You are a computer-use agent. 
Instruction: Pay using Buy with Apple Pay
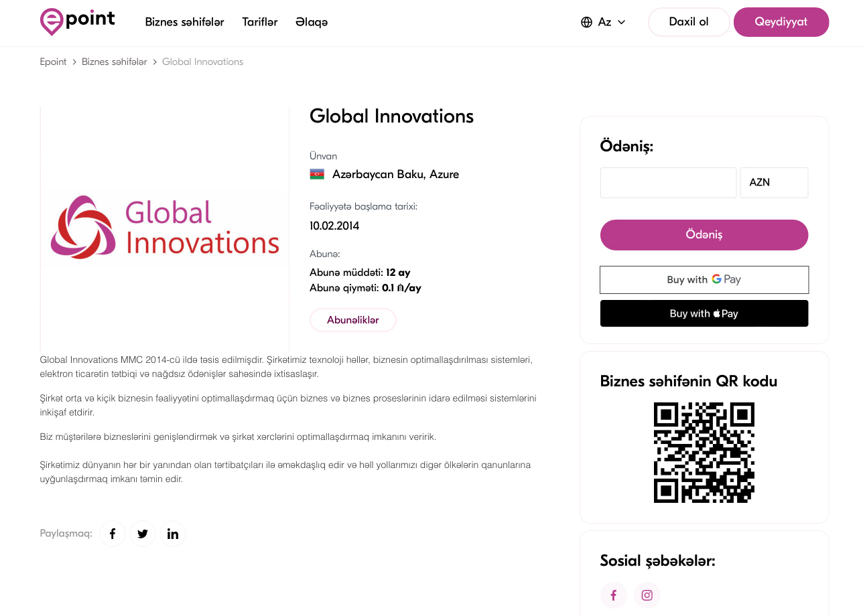point(704,313)
